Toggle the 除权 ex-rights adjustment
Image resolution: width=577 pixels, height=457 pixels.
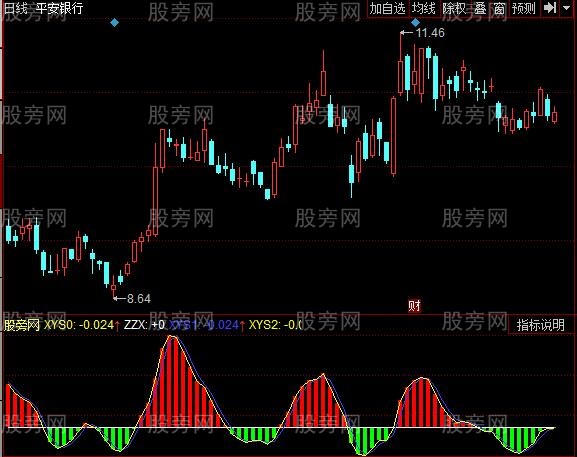click(454, 8)
